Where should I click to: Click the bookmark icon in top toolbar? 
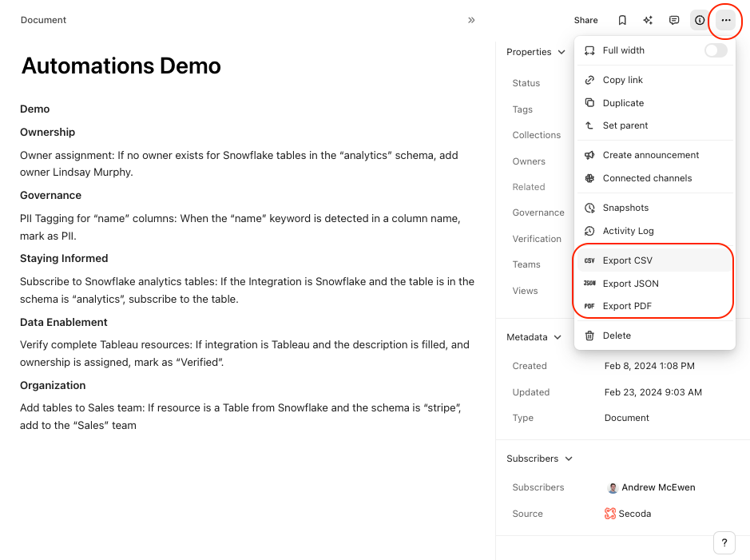click(622, 20)
